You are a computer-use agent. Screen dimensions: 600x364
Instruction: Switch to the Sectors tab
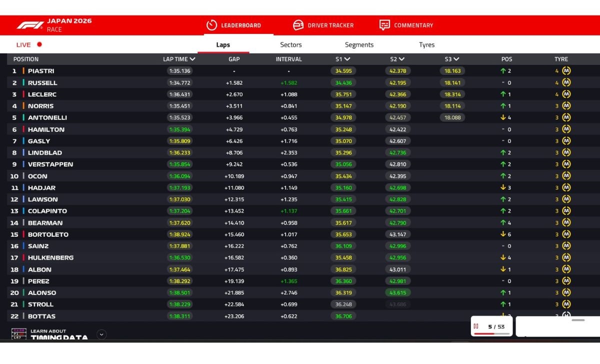tap(290, 45)
